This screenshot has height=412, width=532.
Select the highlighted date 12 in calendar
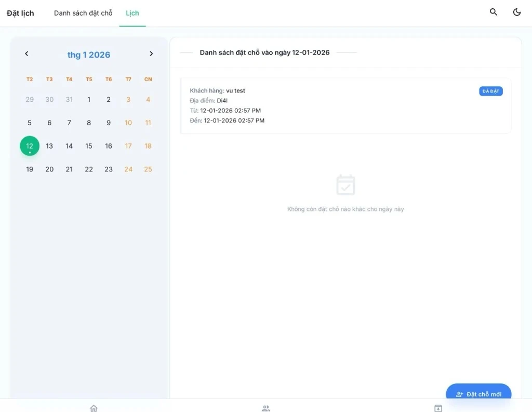[x=30, y=146]
